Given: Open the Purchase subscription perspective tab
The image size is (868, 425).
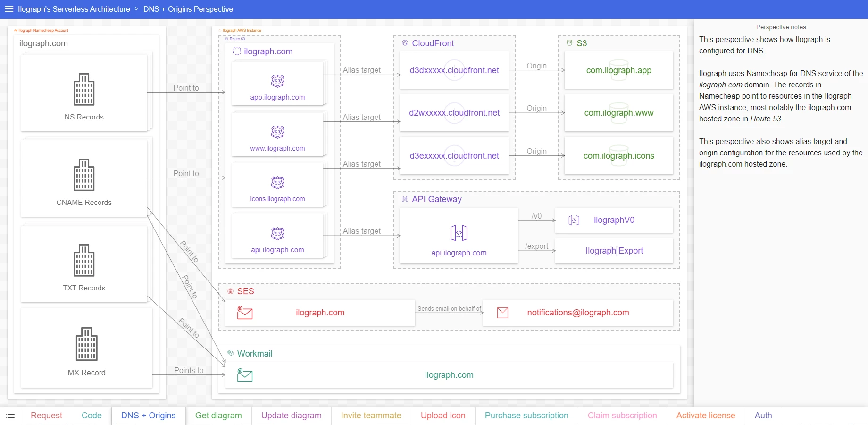Looking at the screenshot, I should pos(526,416).
